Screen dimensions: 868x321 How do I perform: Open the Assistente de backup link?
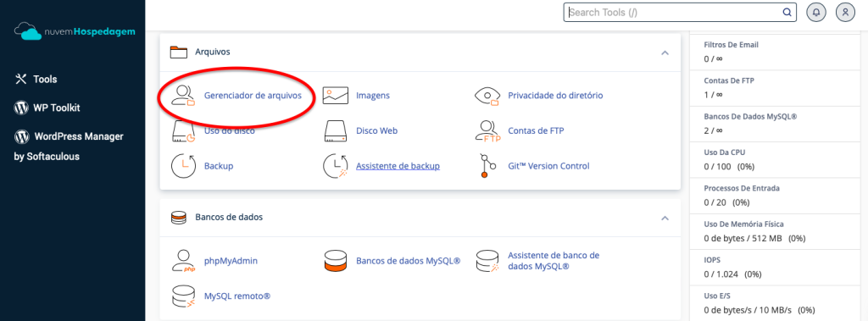398,166
